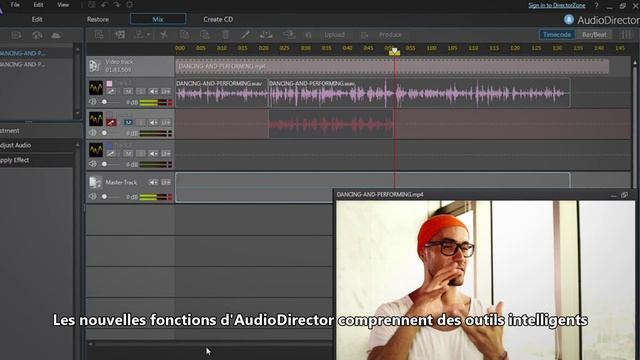Switch to the Restore room tab
The width and height of the screenshot is (640, 360).
point(98,19)
